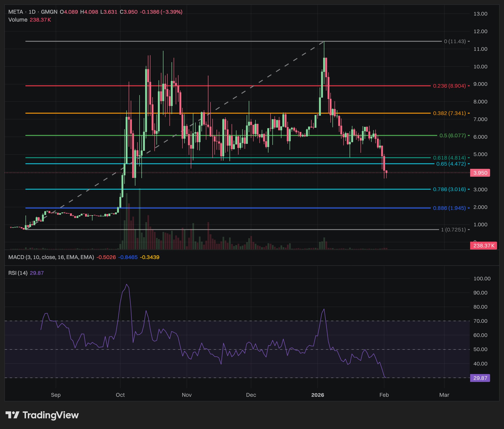Screen dimensions: 504x429
Task: Select the 0.618 (4.814) Fibonacci label
Action: click(x=449, y=158)
